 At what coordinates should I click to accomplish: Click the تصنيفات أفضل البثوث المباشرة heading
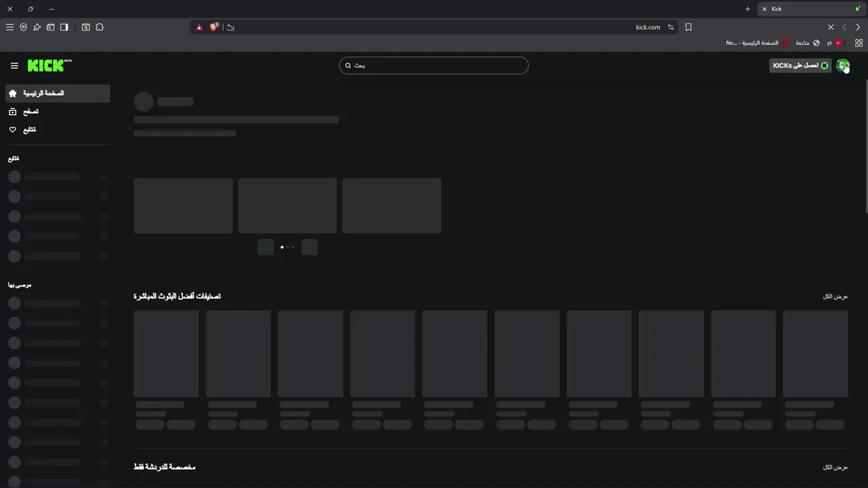tap(177, 296)
